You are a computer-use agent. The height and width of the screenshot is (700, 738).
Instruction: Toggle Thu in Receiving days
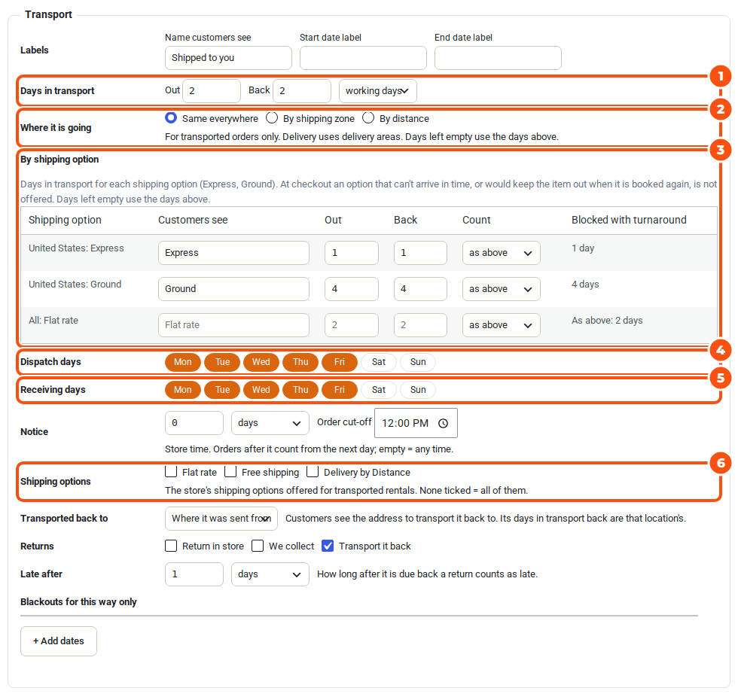pyautogui.click(x=300, y=390)
